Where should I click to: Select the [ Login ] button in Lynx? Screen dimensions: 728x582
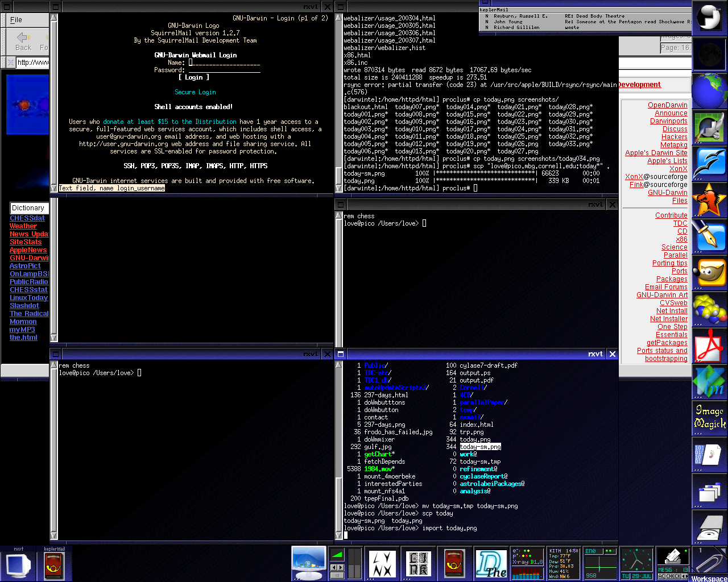[194, 77]
